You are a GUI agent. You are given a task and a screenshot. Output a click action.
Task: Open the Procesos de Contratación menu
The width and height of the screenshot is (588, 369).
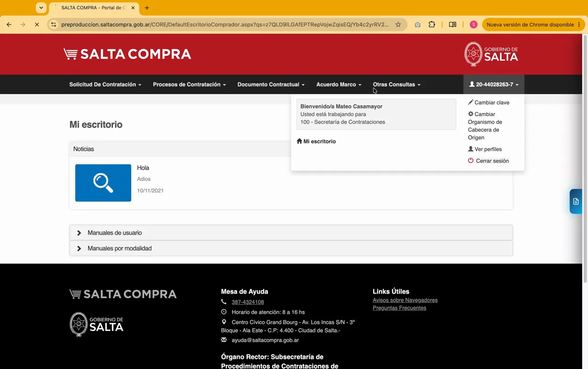(x=189, y=85)
